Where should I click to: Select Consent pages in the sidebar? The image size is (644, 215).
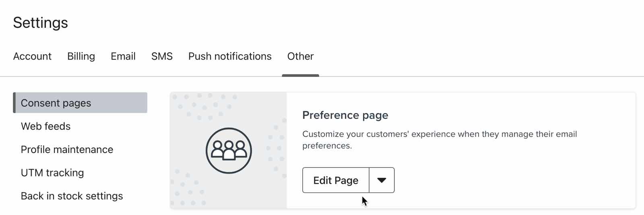click(56, 103)
